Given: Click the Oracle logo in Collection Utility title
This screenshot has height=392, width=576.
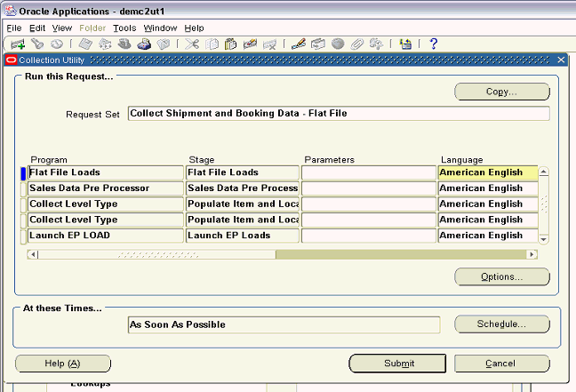Looking at the screenshot, I should coord(12,60).
